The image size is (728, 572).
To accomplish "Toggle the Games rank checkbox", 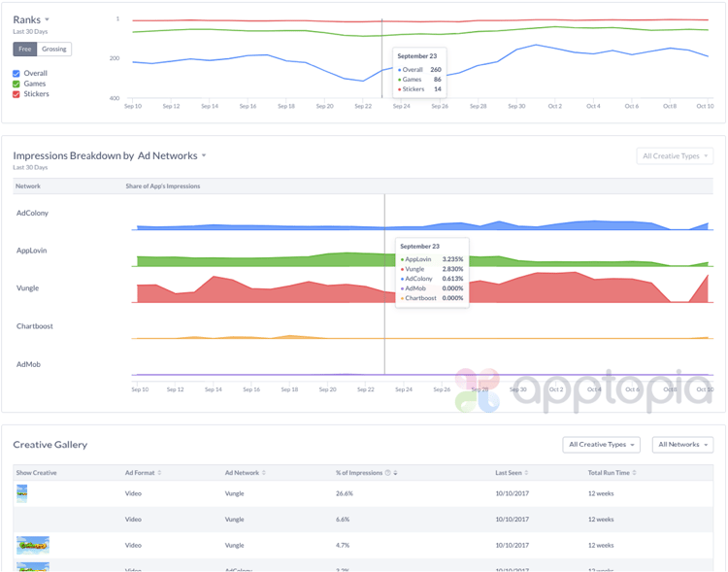I will click(17, 84).
